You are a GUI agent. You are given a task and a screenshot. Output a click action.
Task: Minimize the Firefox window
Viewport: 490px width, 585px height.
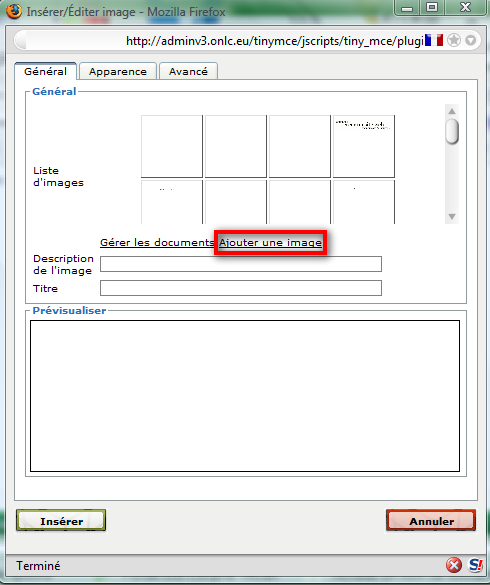407,8
